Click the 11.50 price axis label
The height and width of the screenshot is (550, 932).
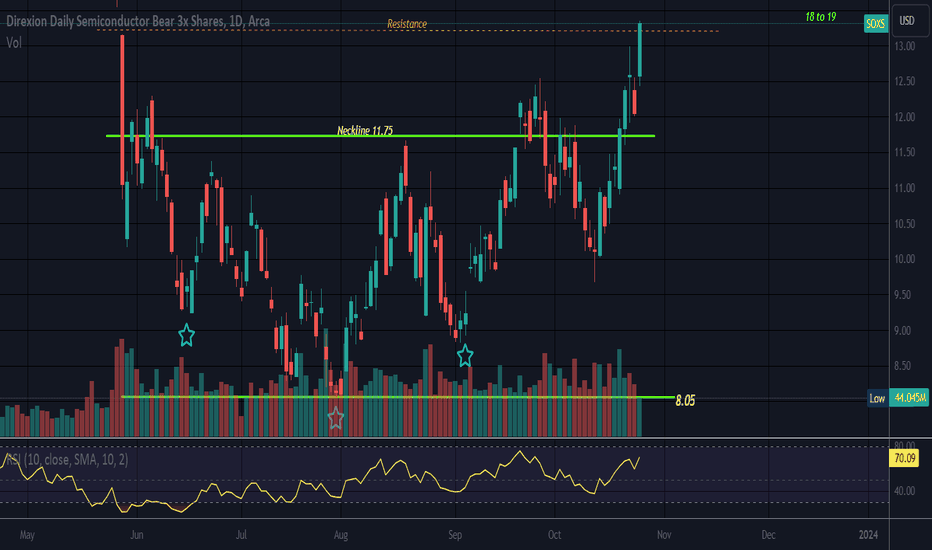pyautogui.click(x=905, y=153)
